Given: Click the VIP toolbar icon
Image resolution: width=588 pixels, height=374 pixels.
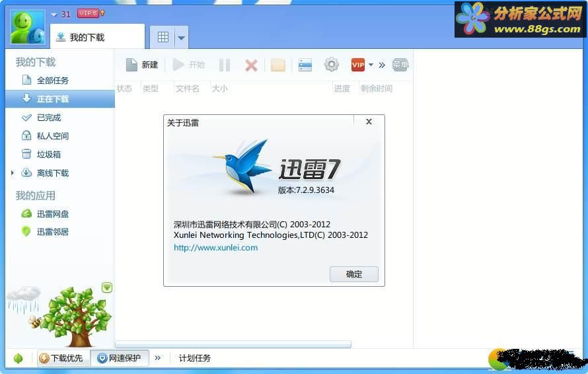Looking at the screenshot, I should pyautogui.click(x=357, y=65).
